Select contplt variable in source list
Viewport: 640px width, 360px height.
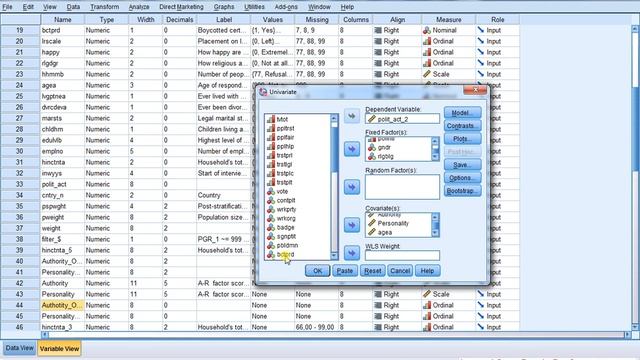[x=286, y=200]
